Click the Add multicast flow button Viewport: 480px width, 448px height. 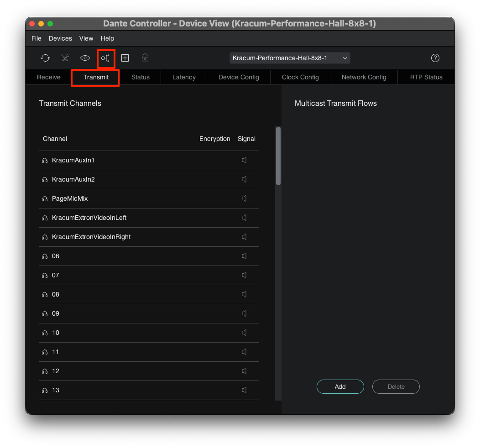(x=340, y=386)
